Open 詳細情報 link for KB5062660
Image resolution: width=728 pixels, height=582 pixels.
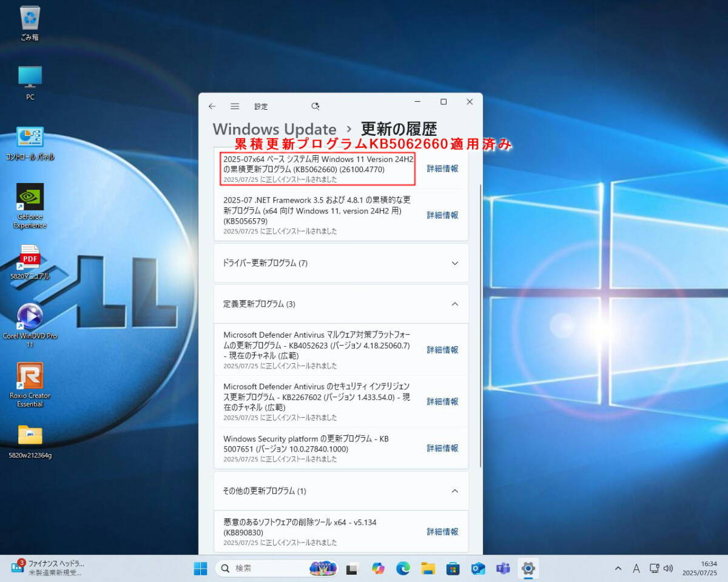click(442, 169)
